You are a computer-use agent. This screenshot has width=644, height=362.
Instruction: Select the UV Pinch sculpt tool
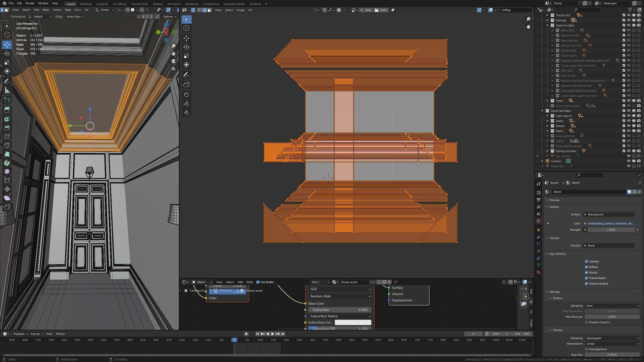pos(186,112)
